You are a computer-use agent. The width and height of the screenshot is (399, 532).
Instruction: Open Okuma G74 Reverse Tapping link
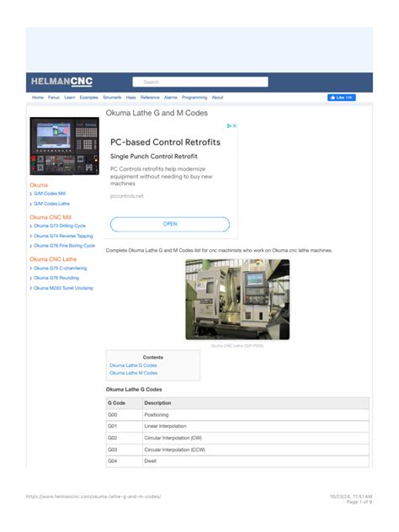coord(63,236)
